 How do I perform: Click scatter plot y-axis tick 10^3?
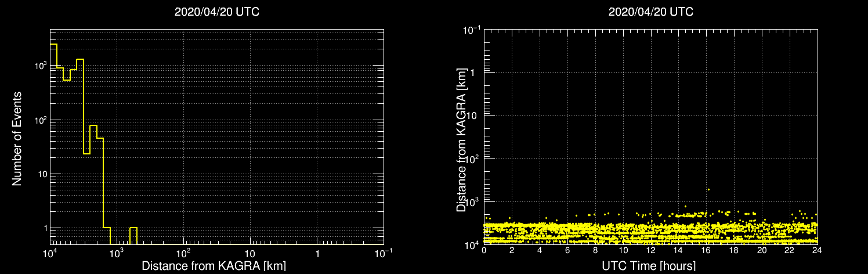[x=473, y=200]
